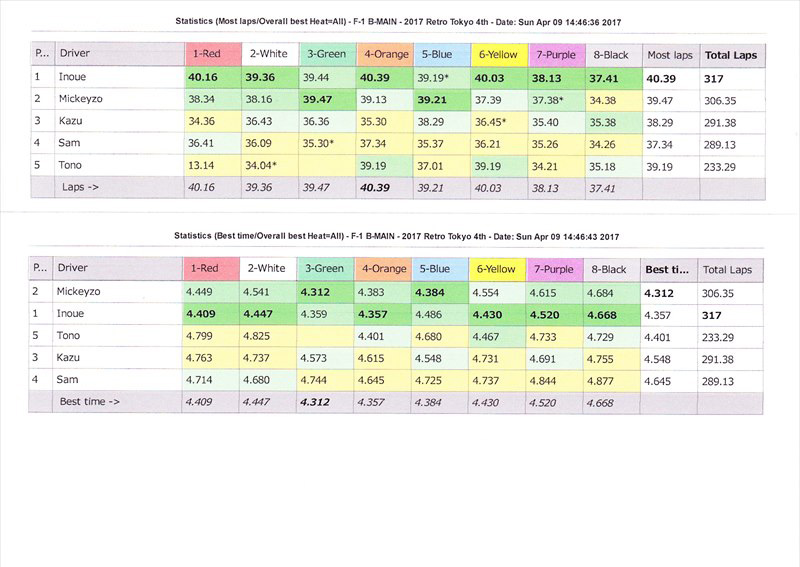
Task: Click the 6-Yellow header in the Most laps table
Action: 499,55
